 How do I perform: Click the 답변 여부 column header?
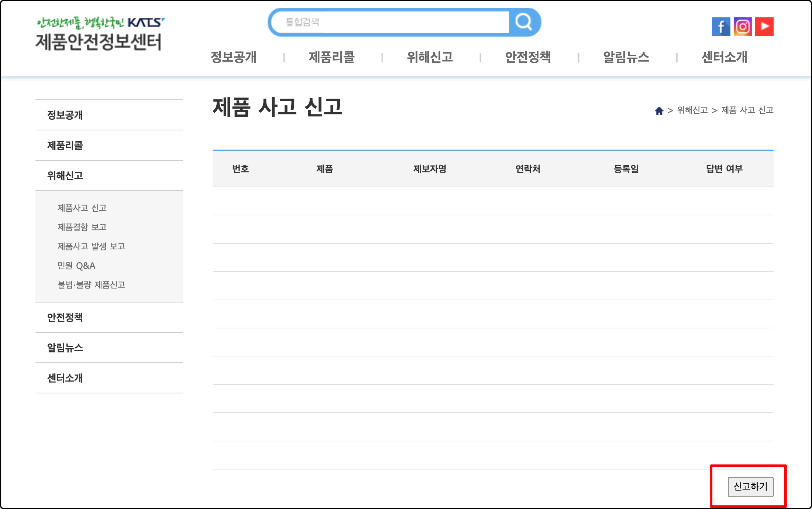pos(725,169)
